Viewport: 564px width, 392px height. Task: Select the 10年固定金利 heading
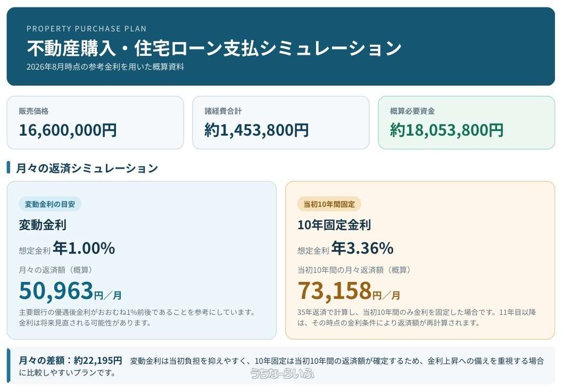334,225
